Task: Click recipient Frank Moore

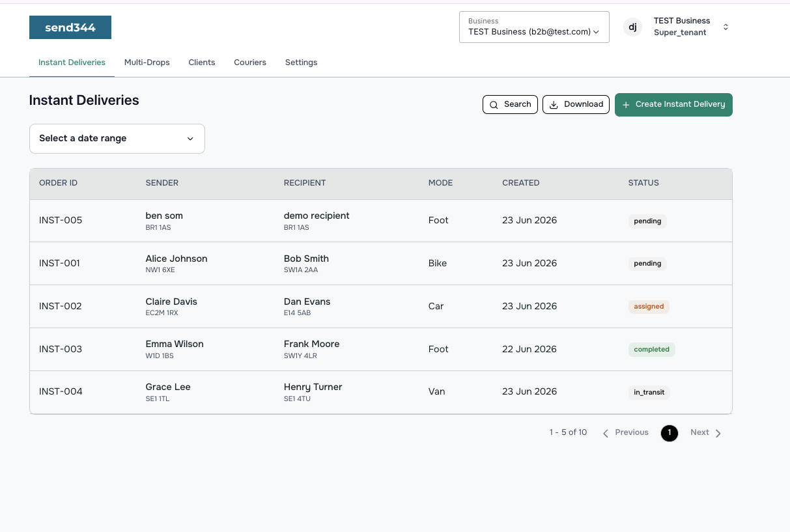Action: tap(311, 344)
